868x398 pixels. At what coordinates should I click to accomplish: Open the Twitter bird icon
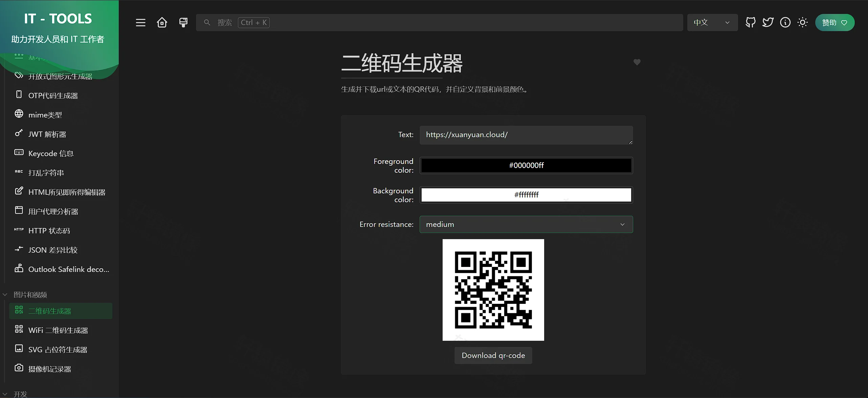(768, 23)
